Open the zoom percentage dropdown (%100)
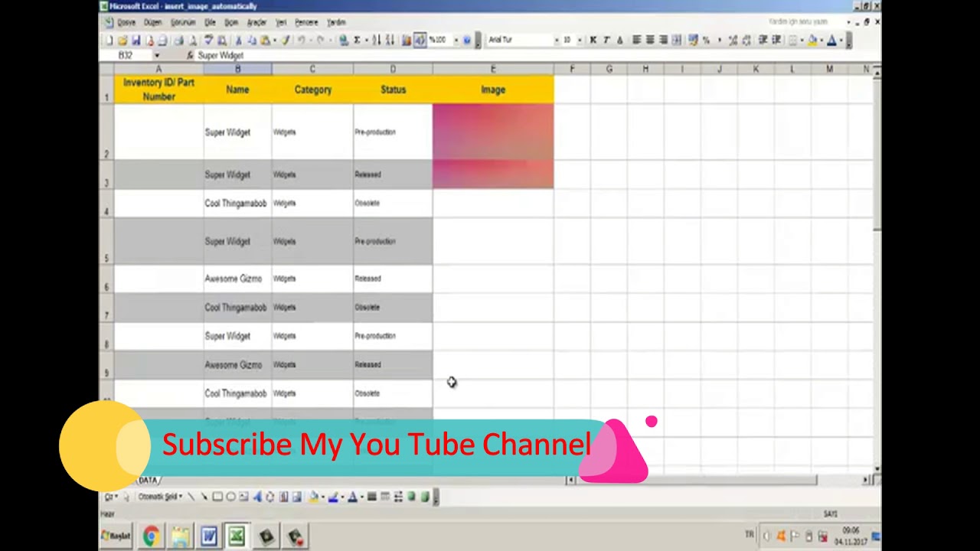Viewport: 980px width, 551px height. click(456, 40)
